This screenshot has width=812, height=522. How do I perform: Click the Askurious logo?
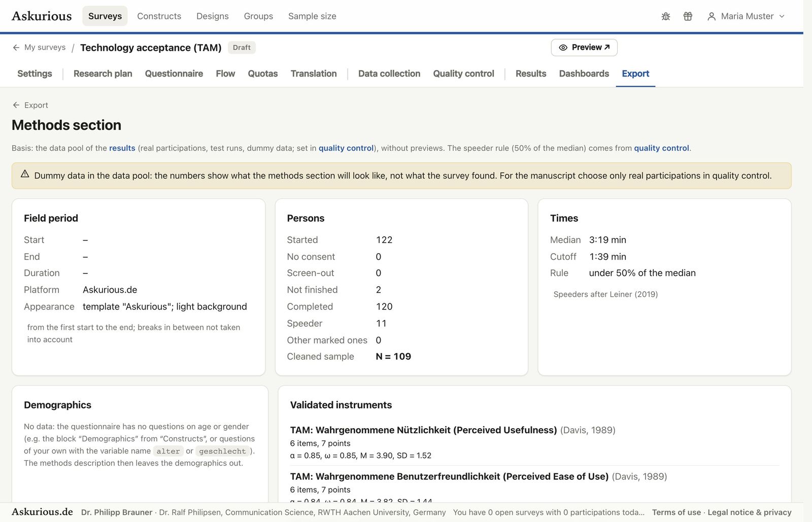pos(42,16)
